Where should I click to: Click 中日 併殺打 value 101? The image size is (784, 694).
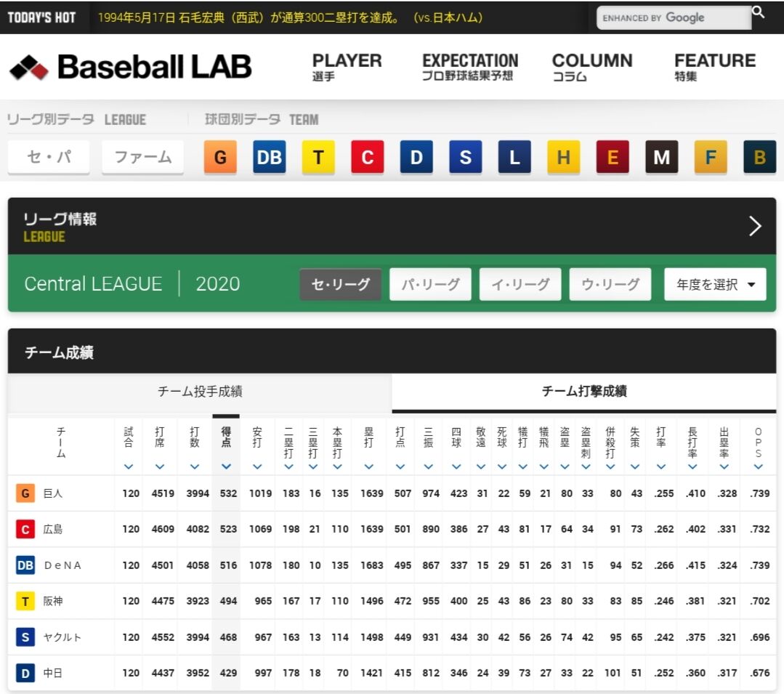(613, 673)
